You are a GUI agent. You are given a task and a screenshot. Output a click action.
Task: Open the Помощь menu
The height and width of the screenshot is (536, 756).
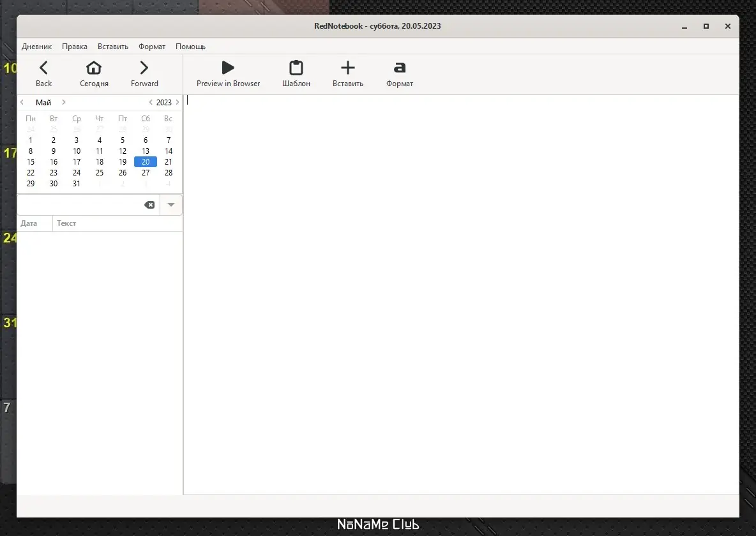pyautogui.click(x=190, y=47)
